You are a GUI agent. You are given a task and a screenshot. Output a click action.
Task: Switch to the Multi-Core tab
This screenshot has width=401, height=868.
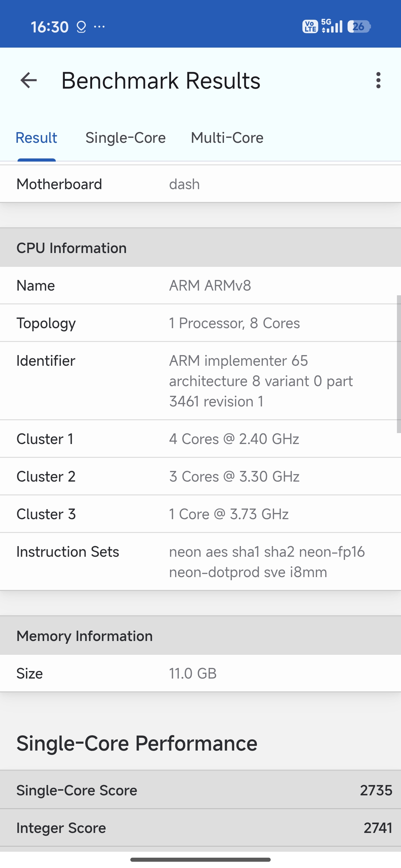(x=227, y=138)
